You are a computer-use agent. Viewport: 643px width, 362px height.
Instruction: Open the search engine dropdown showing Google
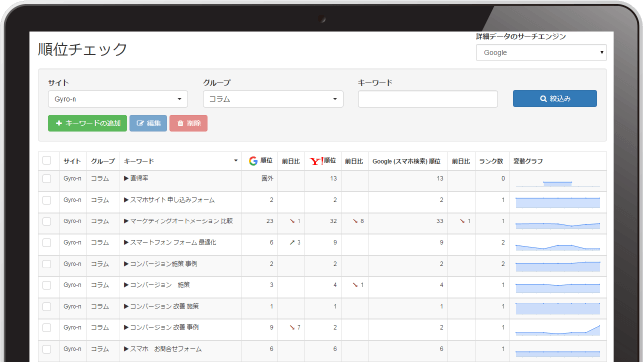541,52
